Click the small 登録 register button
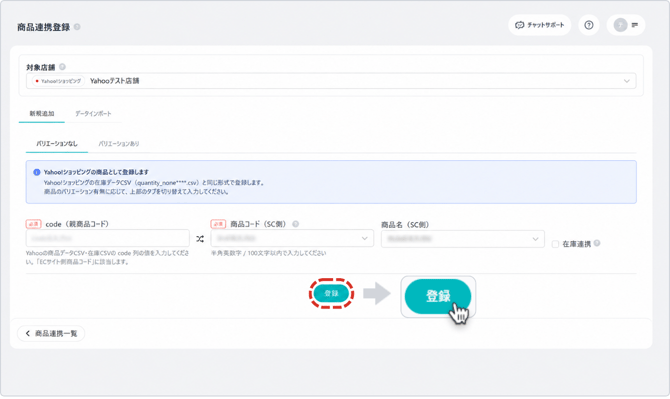This screenshot has height=399, width=670. [331, 293]
